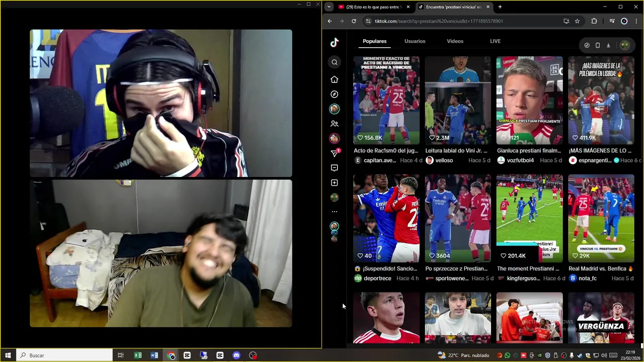Open video thumbnail with 201.4K likes
This screenshot has height=362, width=644.
[x=529, y=218]
